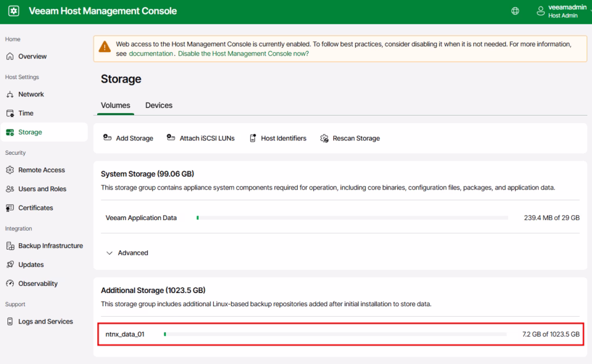Click the 7.2 GB of 1023.5 GB value
The width and height of the screenshot is (592, 364).
[551, 334]
